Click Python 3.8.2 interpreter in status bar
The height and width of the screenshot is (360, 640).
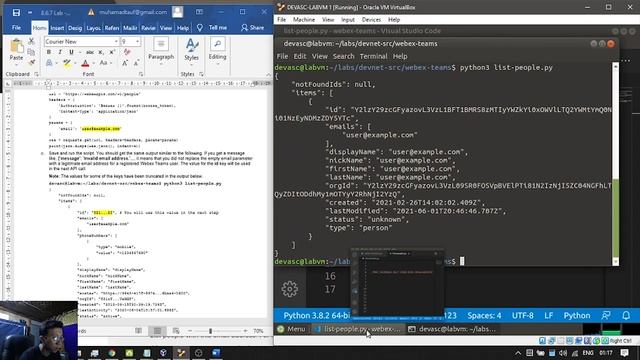tap(316, 316)
